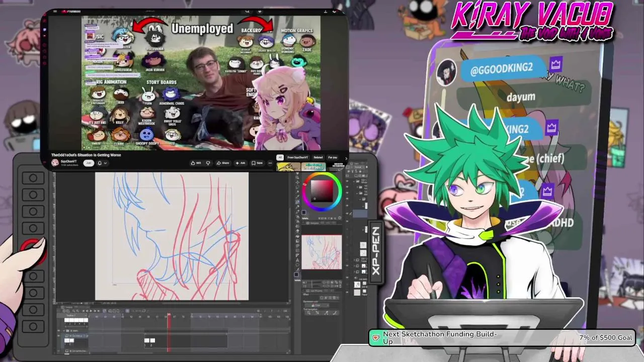Jump to first frame on timeline

click(84, 311)
